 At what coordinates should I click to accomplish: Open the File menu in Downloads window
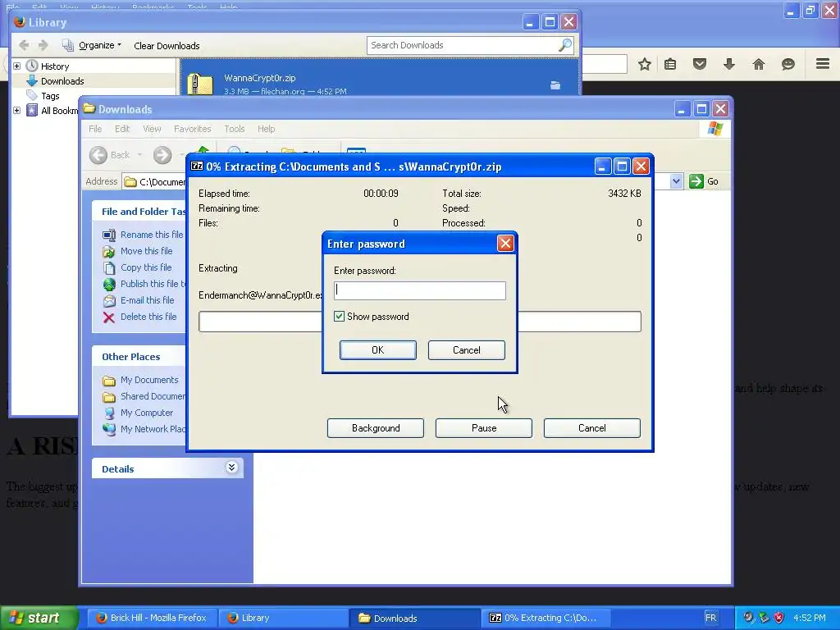pyautogui.click(x=95, y=129)
